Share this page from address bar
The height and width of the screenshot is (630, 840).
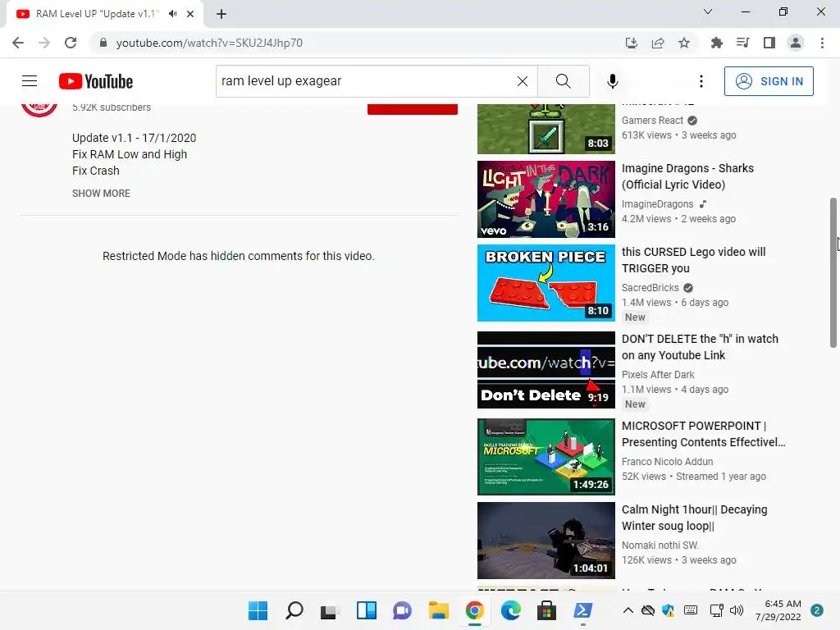[658, 43]
